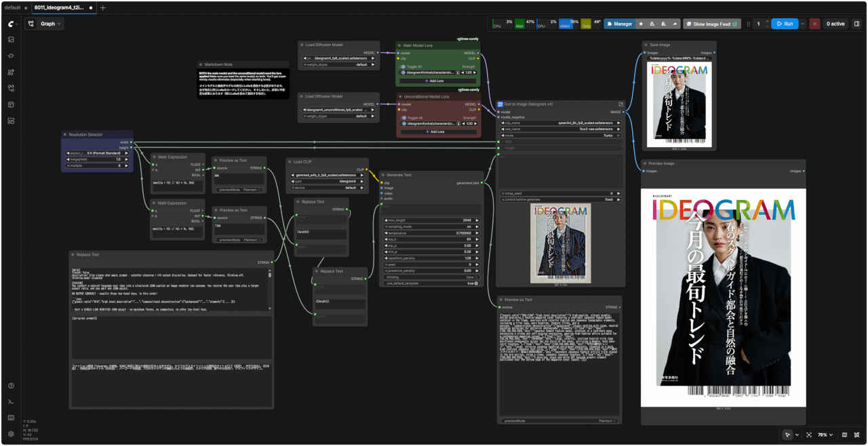Open the aspect ratio dropdown in Resolution Selector

98,153
